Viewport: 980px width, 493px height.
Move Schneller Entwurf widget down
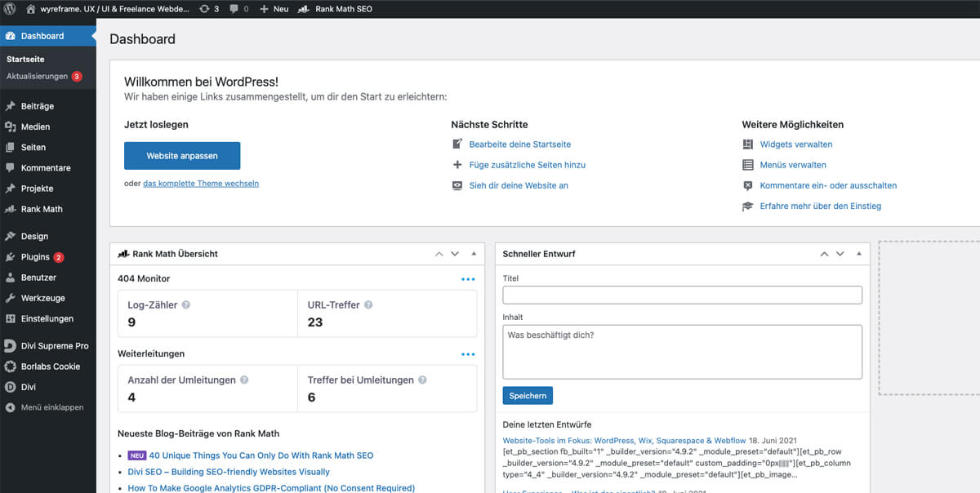pyautogui.click(x=840, y=254)
